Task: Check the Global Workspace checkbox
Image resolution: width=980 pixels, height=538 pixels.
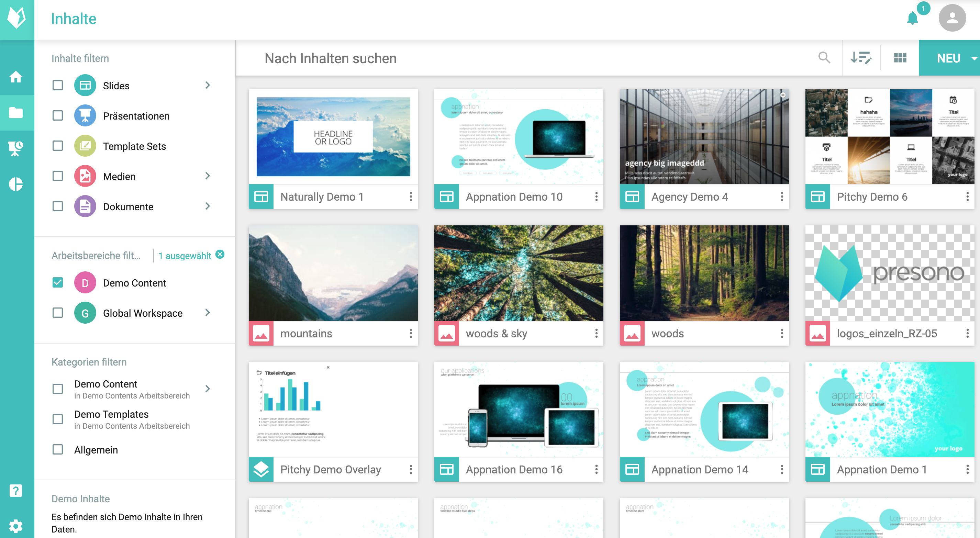Action: pos(58,313)
